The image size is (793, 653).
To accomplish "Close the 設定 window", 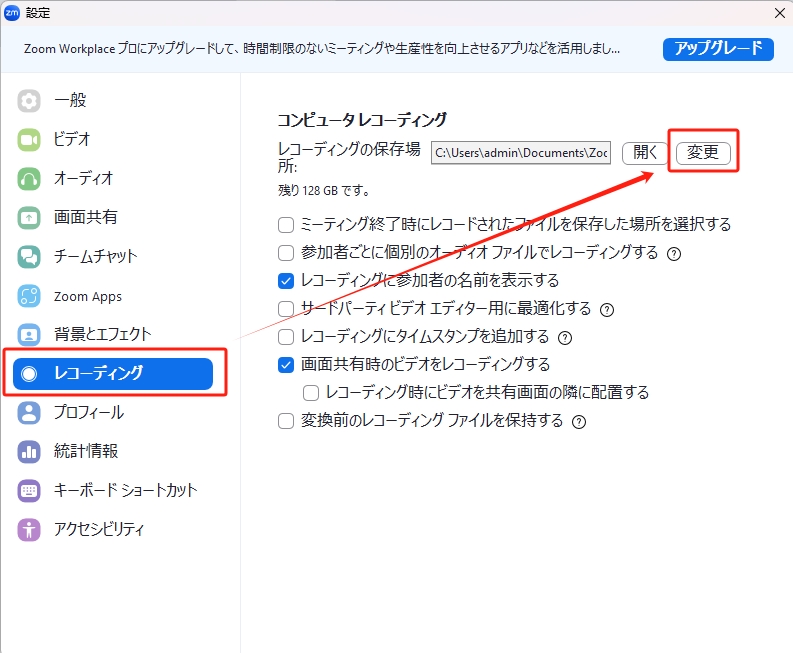I will pyautogui.click(x=780, y=13).
